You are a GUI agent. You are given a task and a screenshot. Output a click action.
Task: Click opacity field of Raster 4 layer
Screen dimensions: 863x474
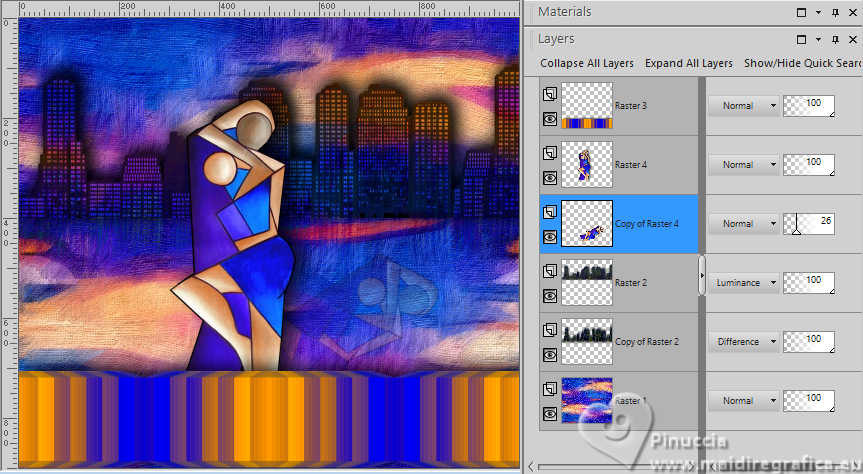coord(809,165)
